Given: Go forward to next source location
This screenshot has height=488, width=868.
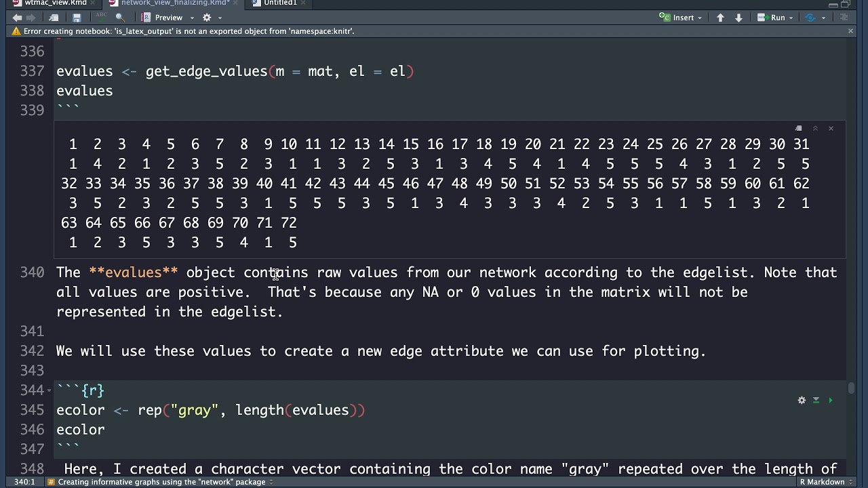Looking at the screenshot, I should [x=31, y=18].
